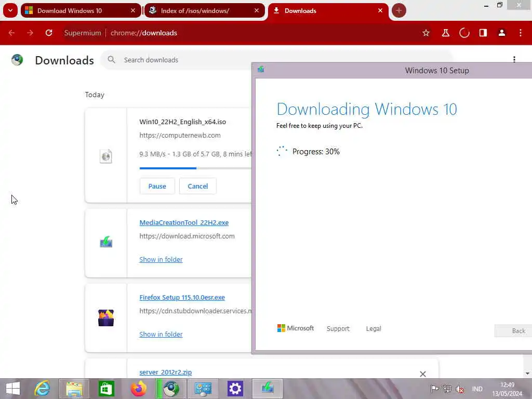The height and width of the screenshot is (399, 532).
Task: Open the Support link in Windows 10 Setup
Action: pyautogui.click(x=338, y=329)
